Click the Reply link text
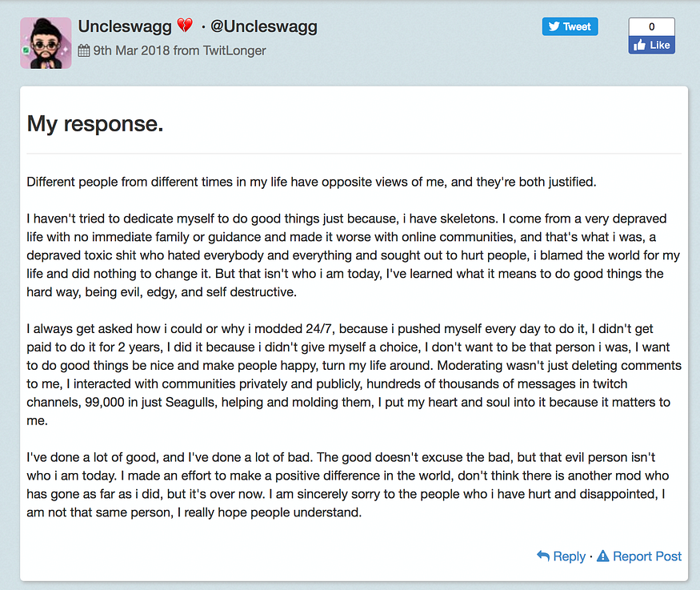Screen dimensions: 700x590 [x=570, y=556]
